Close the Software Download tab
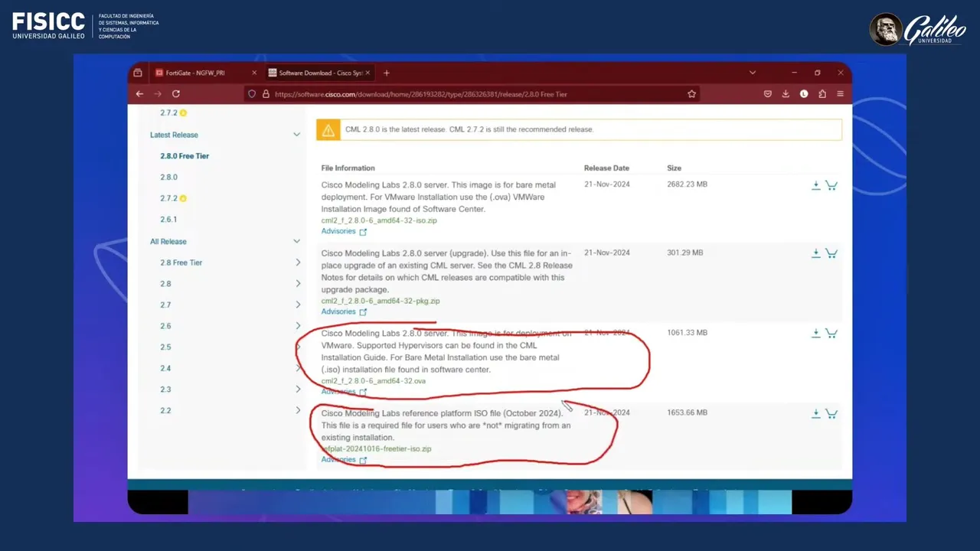 coord(367,73)
